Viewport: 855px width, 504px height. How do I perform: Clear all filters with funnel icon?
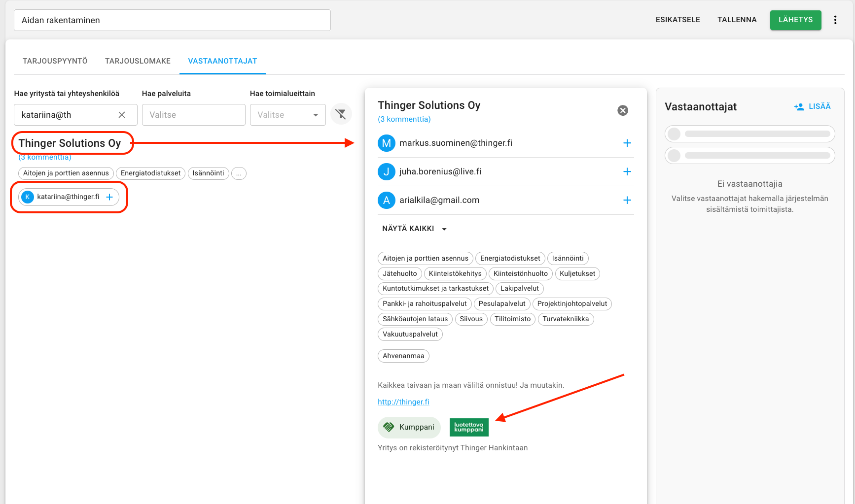click(x=341, y=114)
